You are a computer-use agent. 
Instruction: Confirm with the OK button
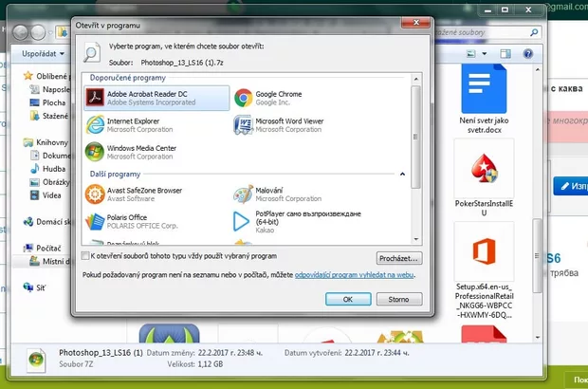348,300
